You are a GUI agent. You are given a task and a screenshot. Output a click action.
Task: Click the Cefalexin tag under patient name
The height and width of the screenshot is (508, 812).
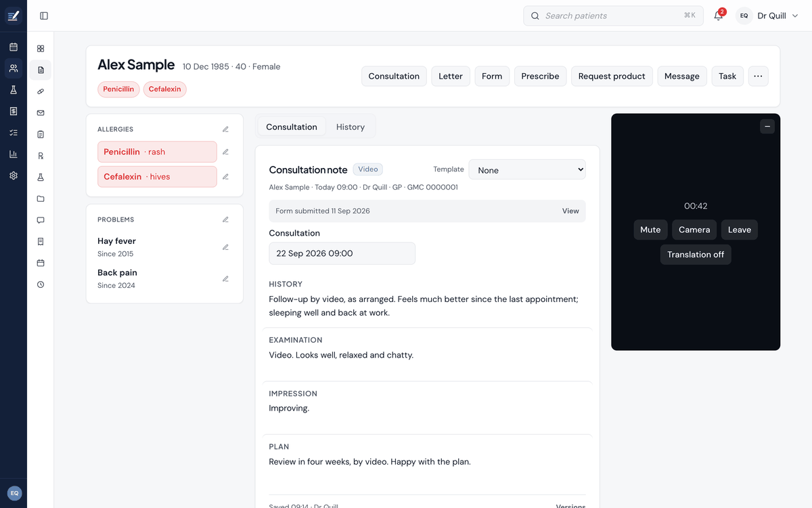pyautogui.click(x=164, y=89)
